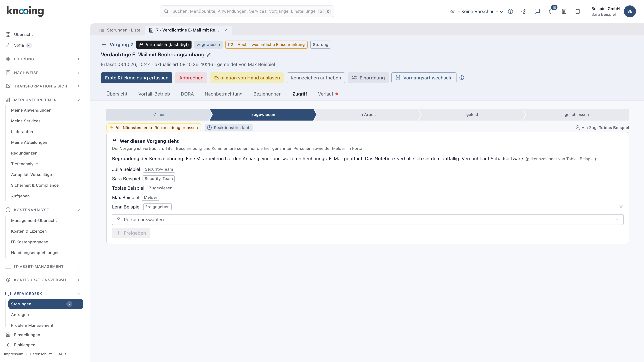Select the gelöst status step
The image size is (644, 362).
(x=472, y=115)
